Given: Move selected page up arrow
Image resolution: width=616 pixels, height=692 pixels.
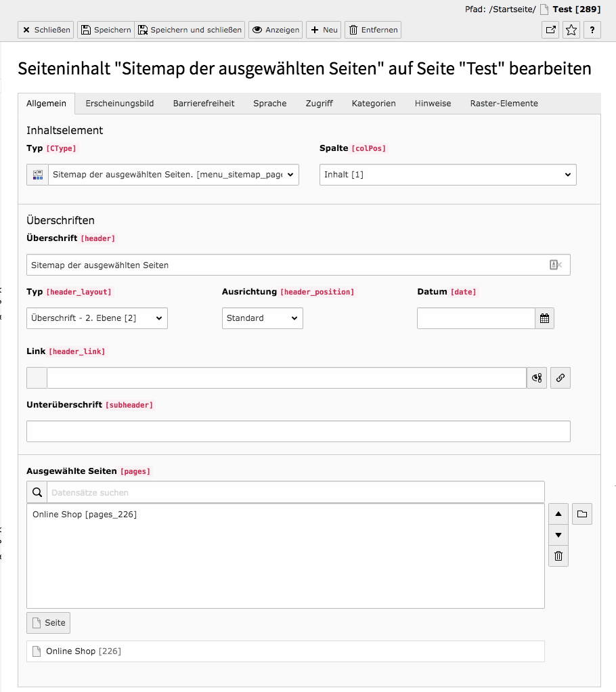Looking at the screenshot, I should [x=558, y=514].
